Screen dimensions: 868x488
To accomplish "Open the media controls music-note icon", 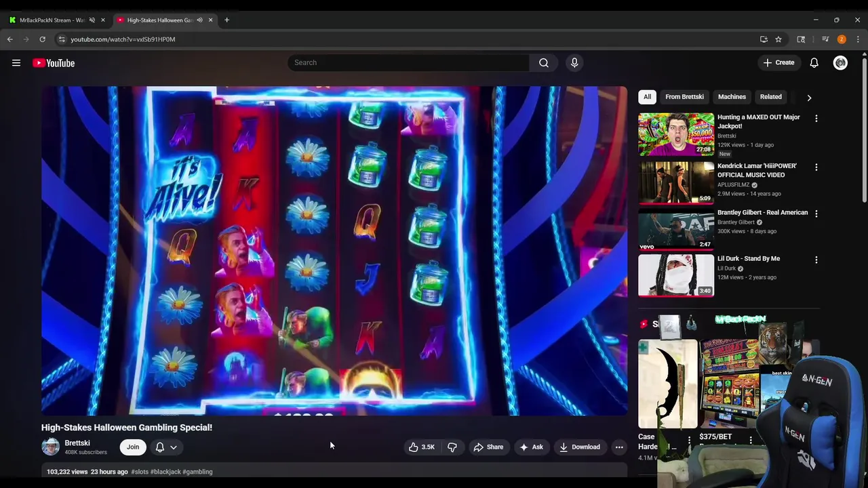I will pos(825,39).
